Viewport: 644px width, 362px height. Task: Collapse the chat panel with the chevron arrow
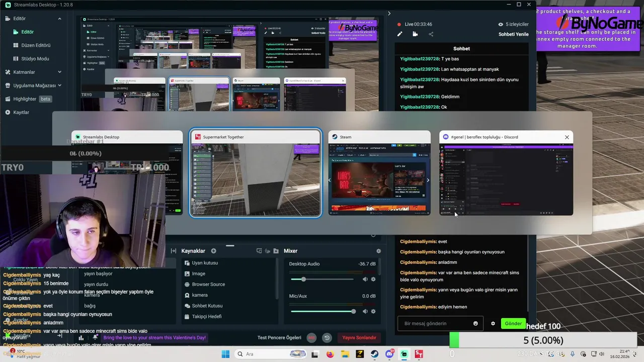pyautogui.click(x=389, y=14)
